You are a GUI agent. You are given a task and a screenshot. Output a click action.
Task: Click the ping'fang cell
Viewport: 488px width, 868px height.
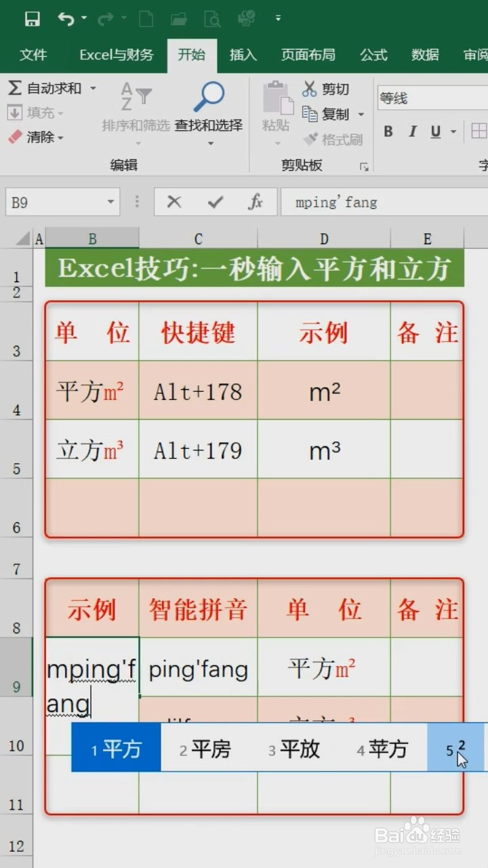point(198,668)
